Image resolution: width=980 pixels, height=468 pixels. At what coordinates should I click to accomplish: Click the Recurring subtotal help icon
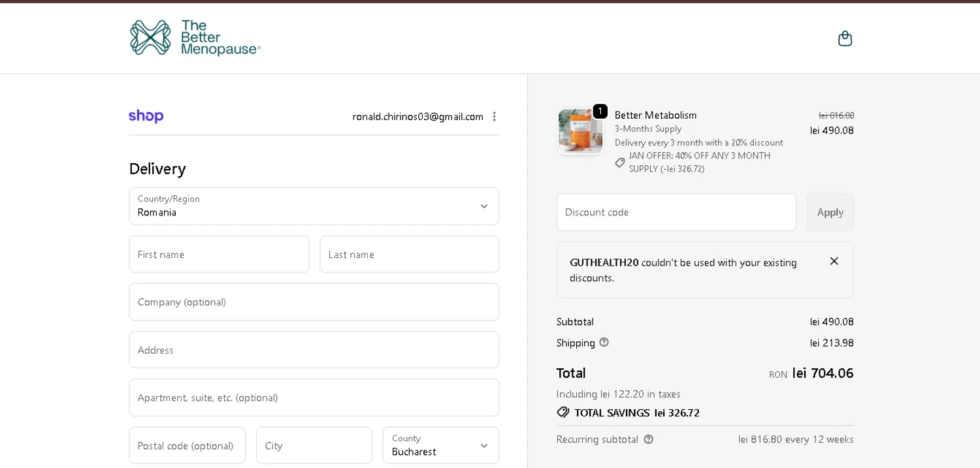click(x=648, y=439)
